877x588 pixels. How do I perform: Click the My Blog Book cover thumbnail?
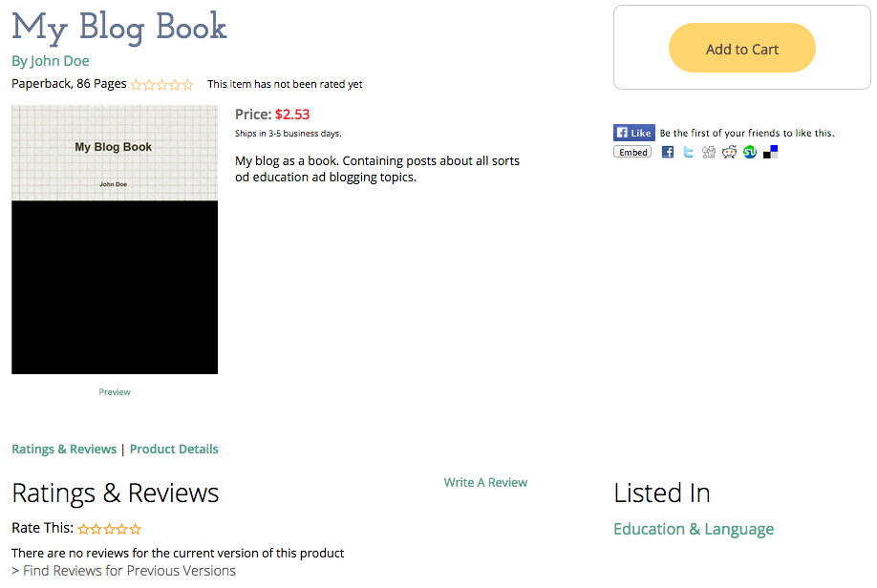[115, 239]
